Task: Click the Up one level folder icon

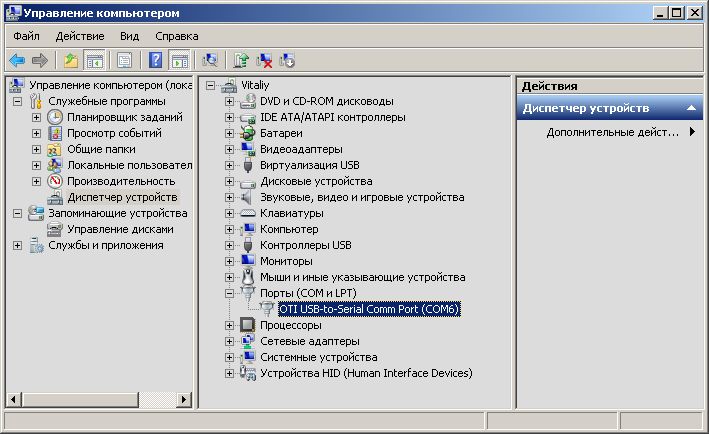Action: coord(71,60)
